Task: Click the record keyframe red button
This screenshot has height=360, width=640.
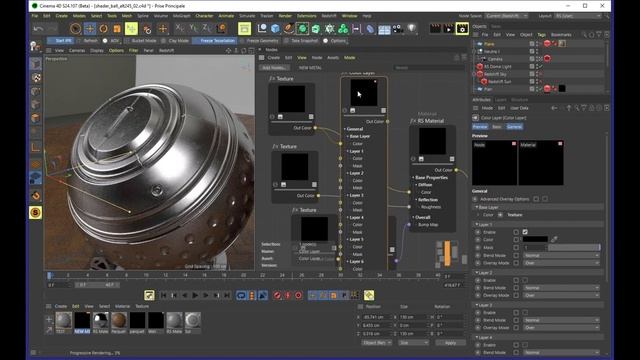Action: [278, 295]
